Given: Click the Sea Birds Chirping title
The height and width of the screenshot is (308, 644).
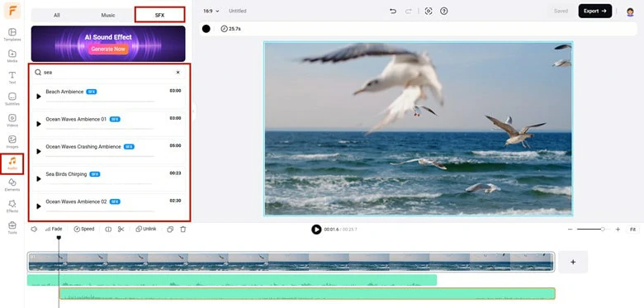Looking at the screenshot, I should point(66,174).
